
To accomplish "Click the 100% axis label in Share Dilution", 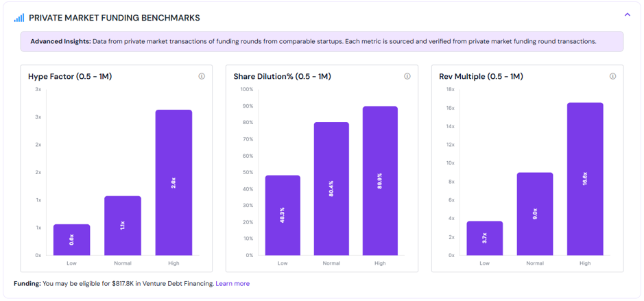I will click(248, 90).
